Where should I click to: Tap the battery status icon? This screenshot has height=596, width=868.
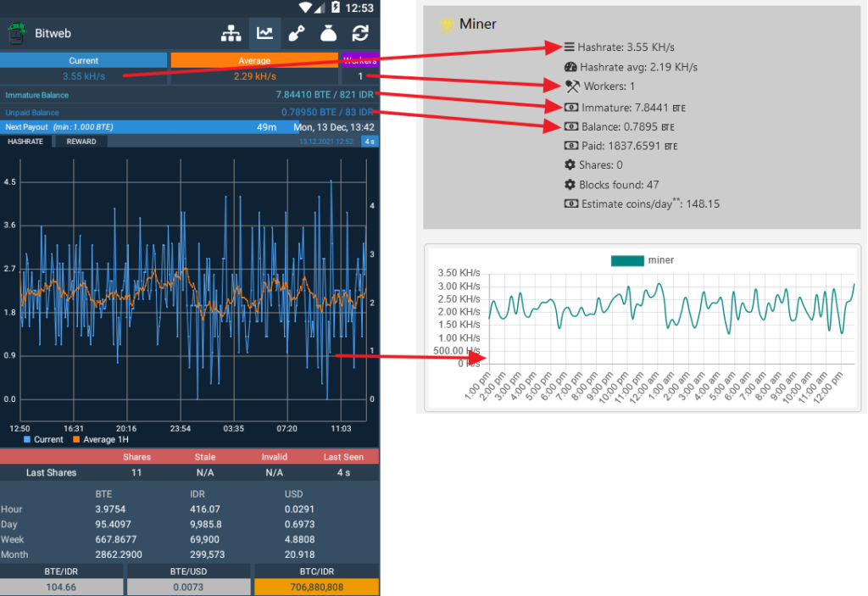[336, 7]
